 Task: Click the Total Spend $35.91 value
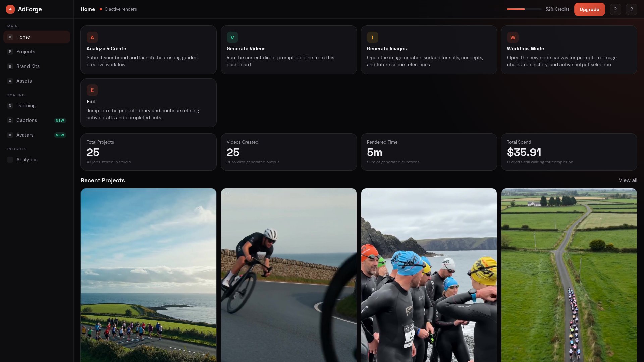(x=524, y=152)
